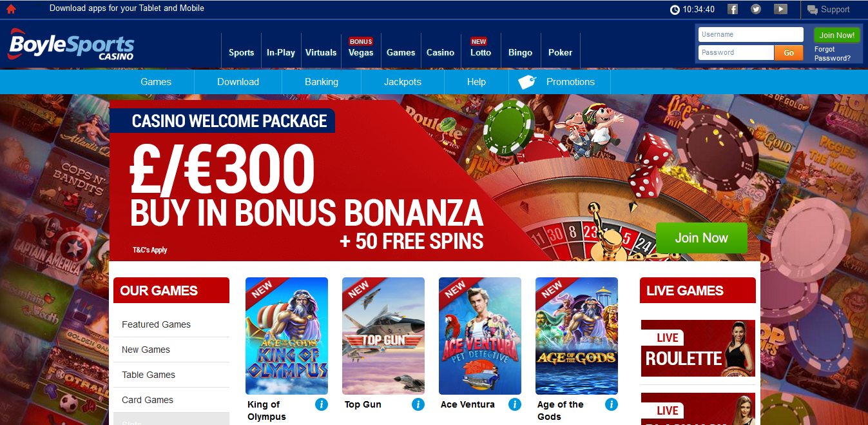The width and height of the screenshot is (868, 425).
Task: Open the Top Gun game thumbnail
Action: point(383,336)
